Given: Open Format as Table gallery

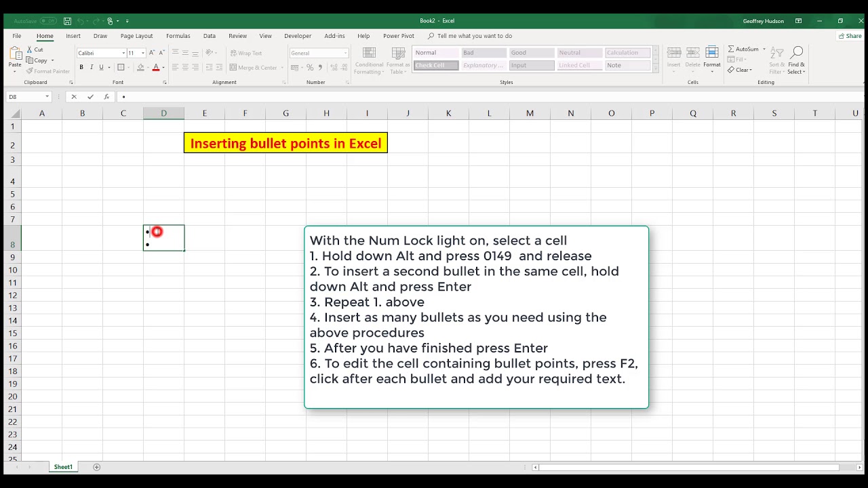Looking at the screenshot, I should [x=398, y=61].
